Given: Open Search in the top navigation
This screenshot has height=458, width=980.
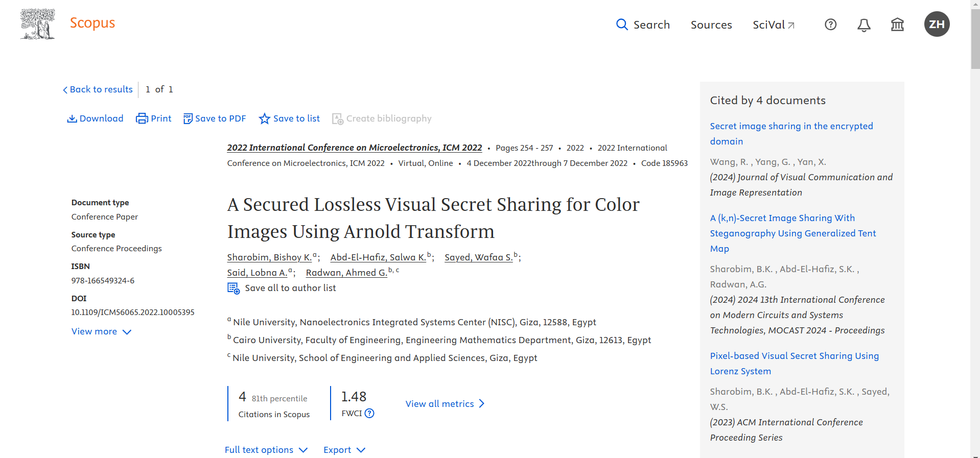Looking at the screenshot, I should pos(643,25).
